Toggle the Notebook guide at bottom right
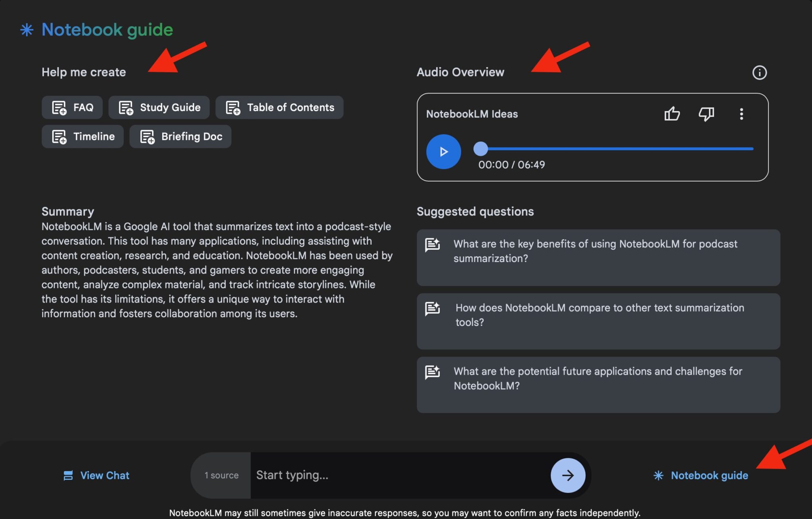812x519 pixels. [701, 475]
